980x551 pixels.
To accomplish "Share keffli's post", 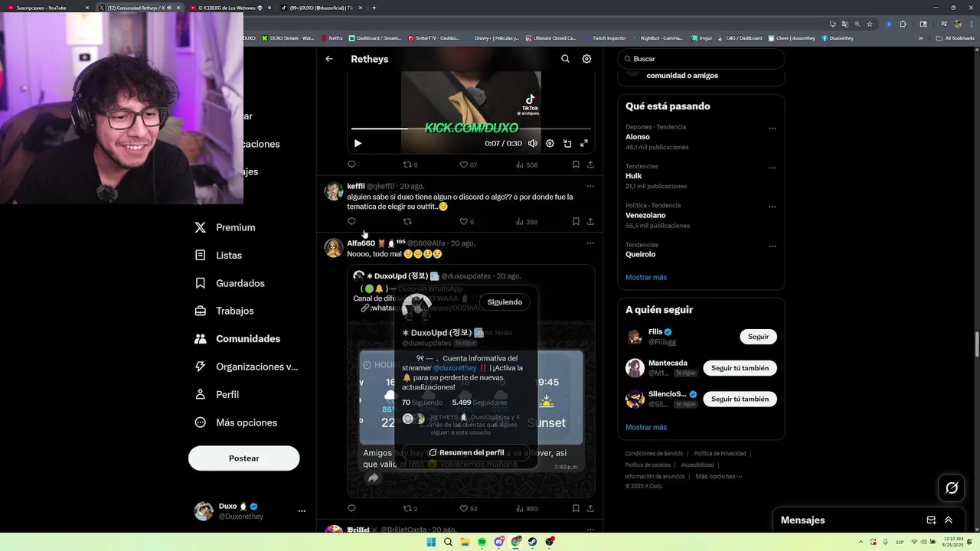I will (x=590, y=222).
